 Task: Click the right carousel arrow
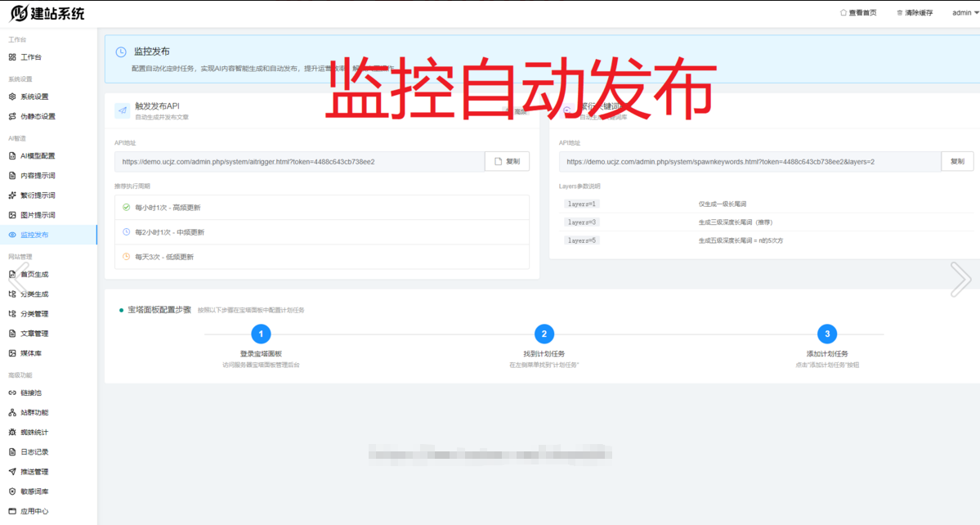pyautogui.click(x=960, y=279)
